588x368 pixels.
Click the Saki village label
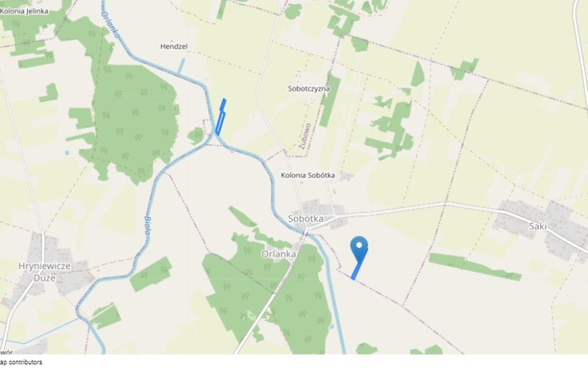pos(538,226)
